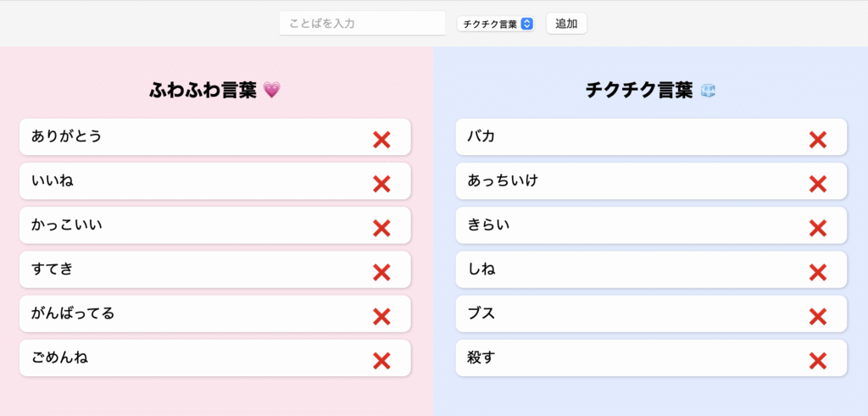Click the ふわふわ言葉 heading
868x416 pixels.
click(x=203, y=90)
